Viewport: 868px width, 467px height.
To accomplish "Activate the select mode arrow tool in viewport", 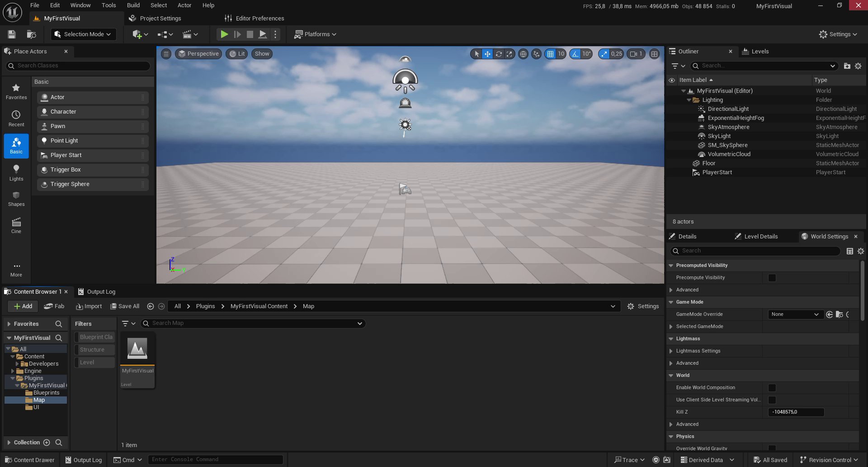I will [476, 54].
